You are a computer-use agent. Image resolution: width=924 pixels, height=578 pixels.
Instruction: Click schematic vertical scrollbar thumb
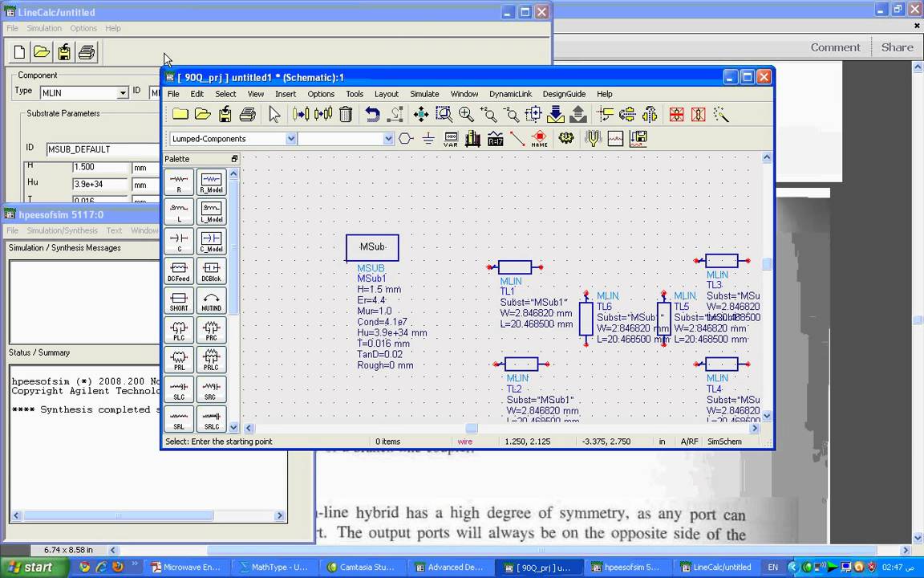[767, 263]
